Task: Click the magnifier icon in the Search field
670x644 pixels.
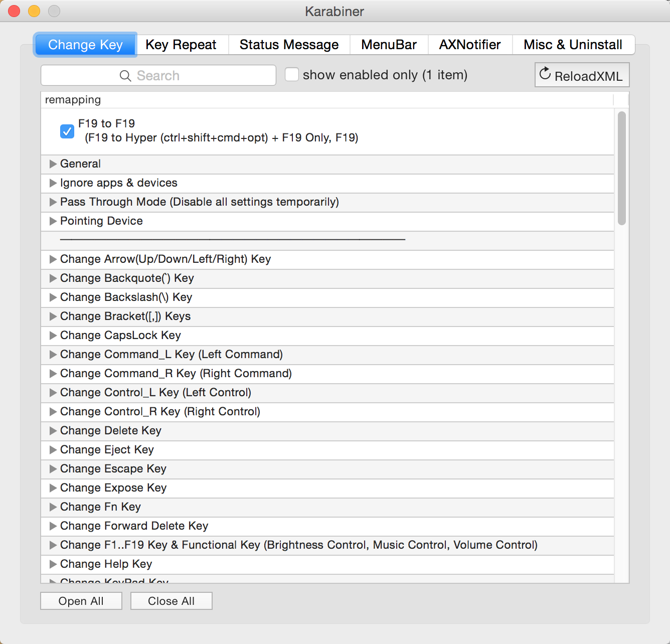Action: coord(125,76)
